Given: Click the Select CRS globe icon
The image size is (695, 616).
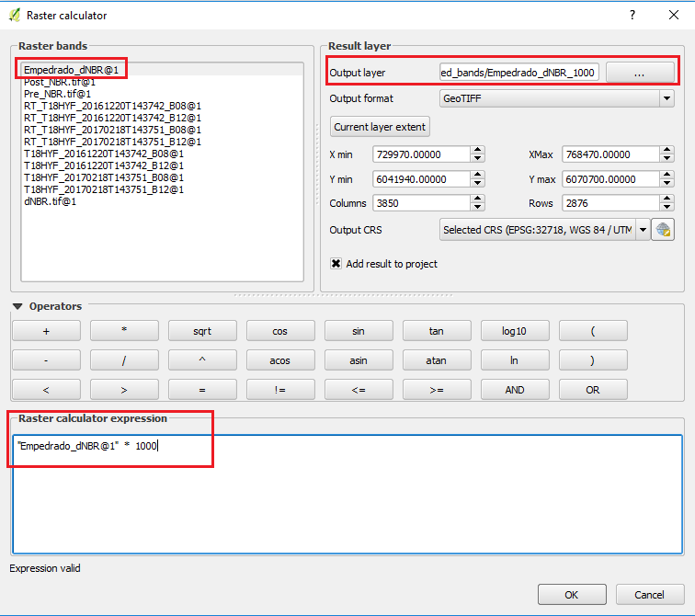Looking at the screenshot, I should click(x=662, y=230).
